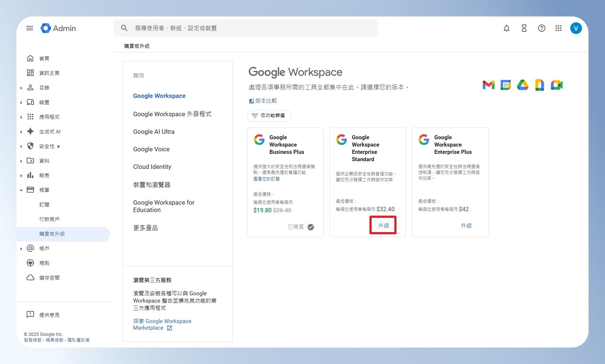
Task: Expand the 生成式 AI sidebar section
Action: pyautogui.click(x=21, y=132)
